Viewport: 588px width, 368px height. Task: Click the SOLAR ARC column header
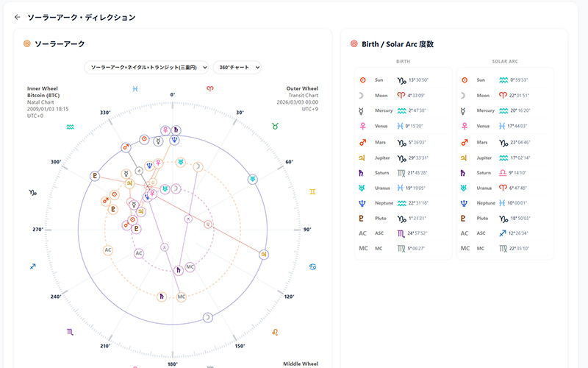coord(504,62)
